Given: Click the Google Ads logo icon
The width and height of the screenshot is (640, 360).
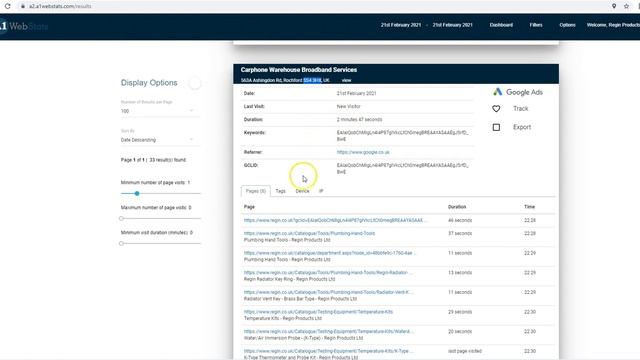Looking at the screenshot, I should 497,92.
